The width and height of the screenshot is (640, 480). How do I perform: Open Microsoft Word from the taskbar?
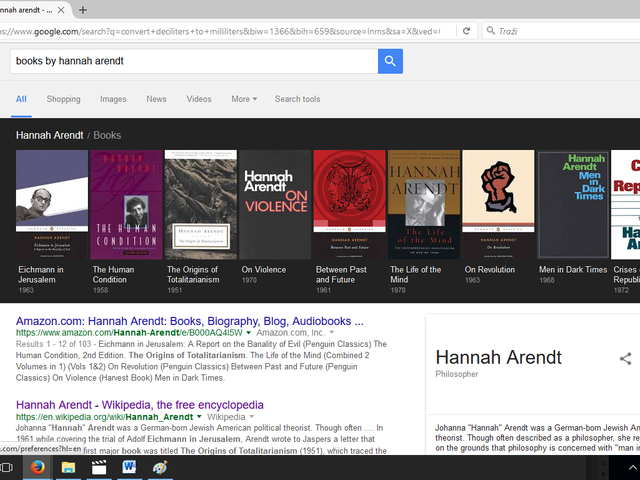129,467
